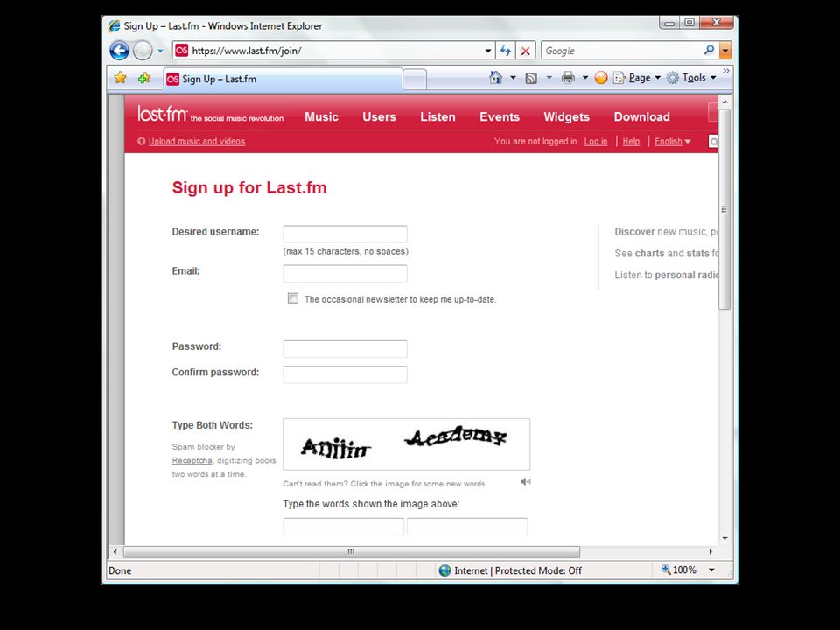The width and height of the screenshot is (840, 630).
Task: Click the horizontal scrollbar thumb
Action: [352, 552]
